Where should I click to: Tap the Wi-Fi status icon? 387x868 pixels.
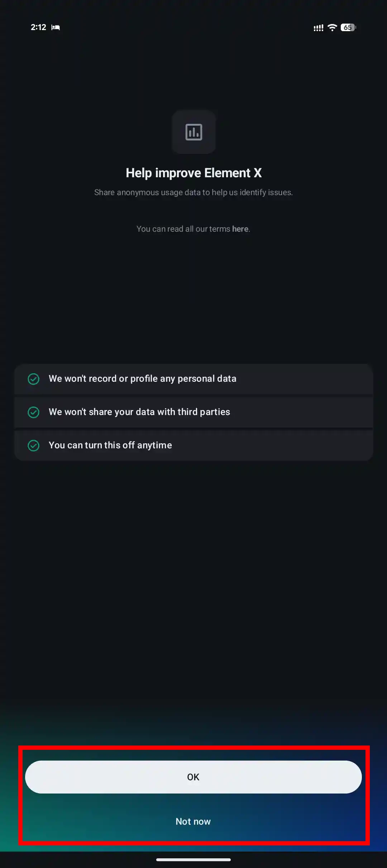click(x=332, y=28)
